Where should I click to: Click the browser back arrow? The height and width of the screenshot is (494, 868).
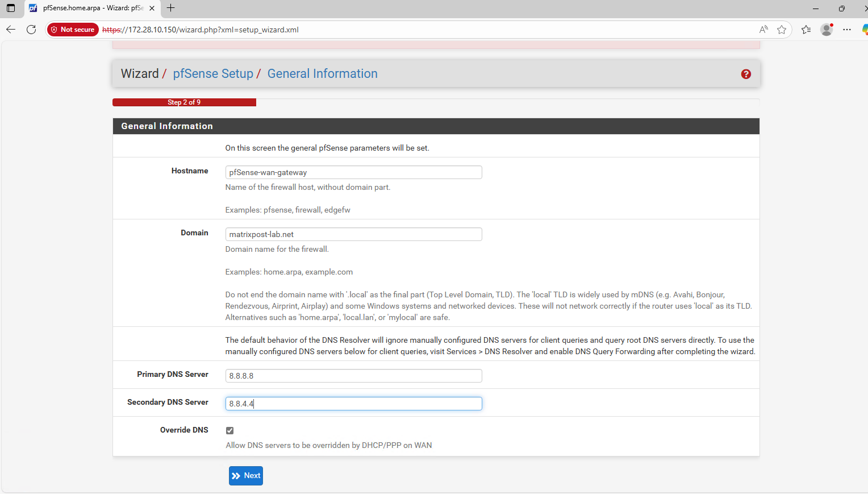click(11, 30)
